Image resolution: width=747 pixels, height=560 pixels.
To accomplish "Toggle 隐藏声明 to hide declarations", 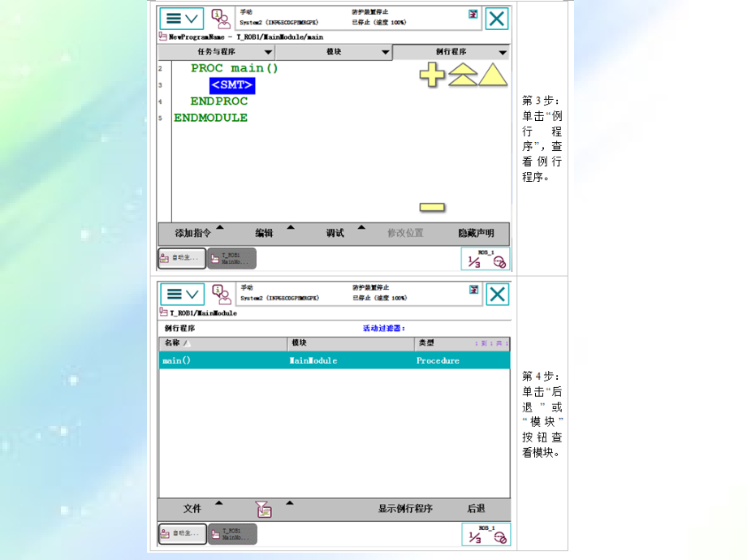I will [476, 233].
